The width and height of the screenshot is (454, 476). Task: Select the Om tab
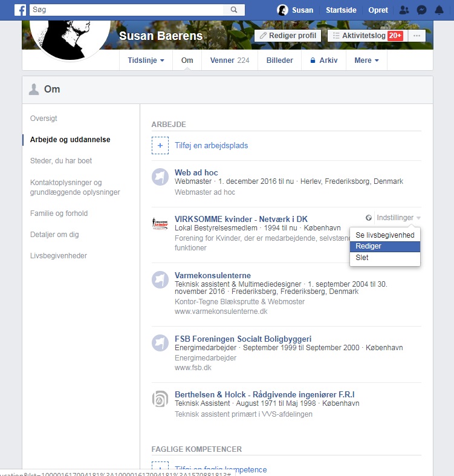[x=187, y=60]
